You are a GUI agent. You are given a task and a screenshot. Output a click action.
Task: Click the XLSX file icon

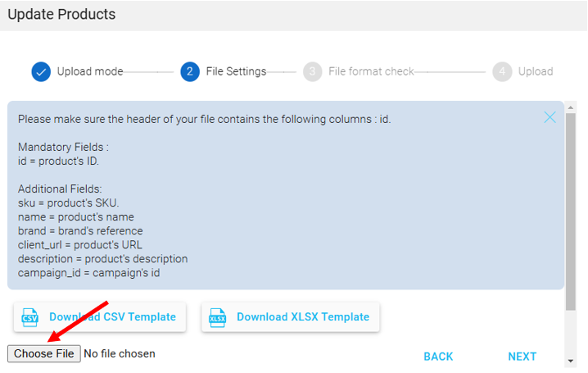[217, 317]
